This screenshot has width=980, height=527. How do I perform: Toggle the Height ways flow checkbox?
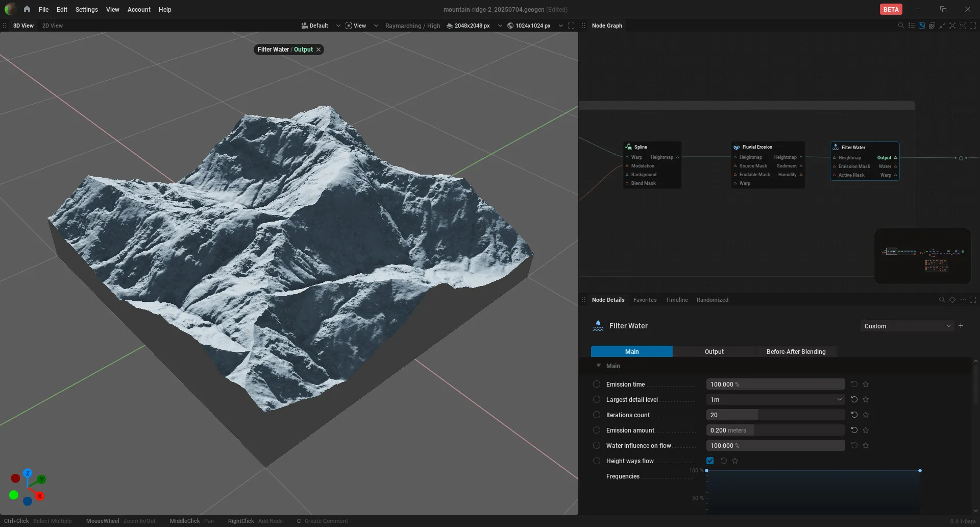pos(710,461)
